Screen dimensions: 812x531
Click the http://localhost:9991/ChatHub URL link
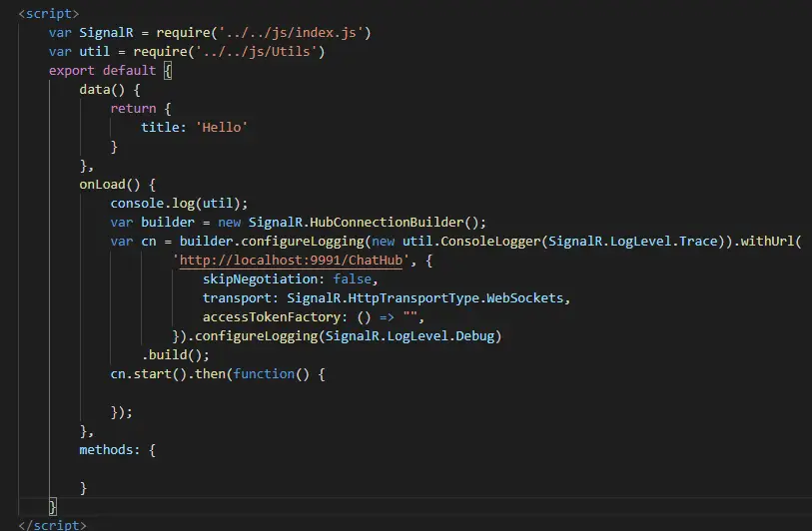[x=291, y=260]
